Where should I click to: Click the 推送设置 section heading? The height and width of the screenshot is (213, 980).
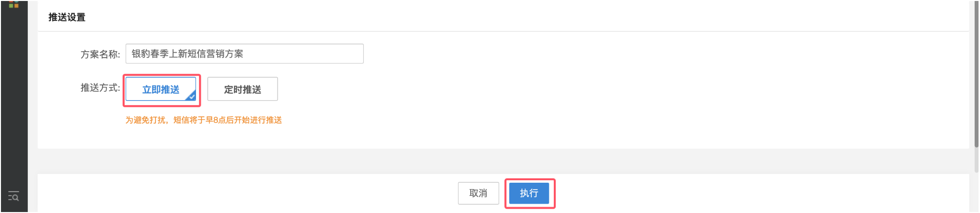[x=67, y=18]
